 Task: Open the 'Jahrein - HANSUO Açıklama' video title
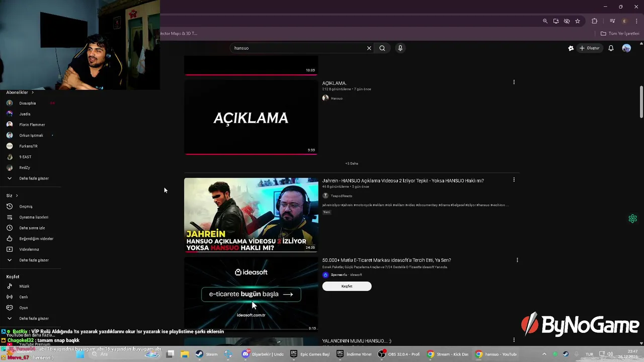403,180
